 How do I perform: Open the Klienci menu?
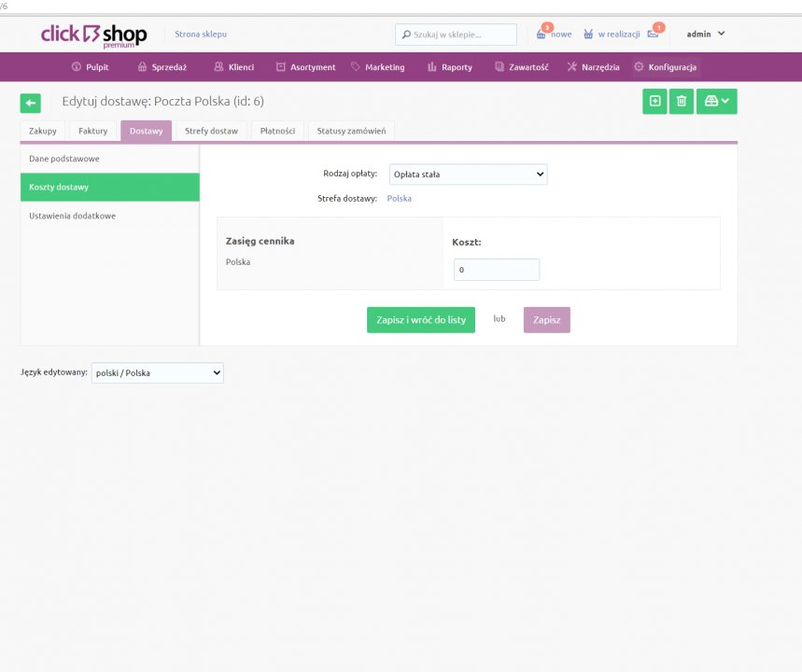(233, 67)
